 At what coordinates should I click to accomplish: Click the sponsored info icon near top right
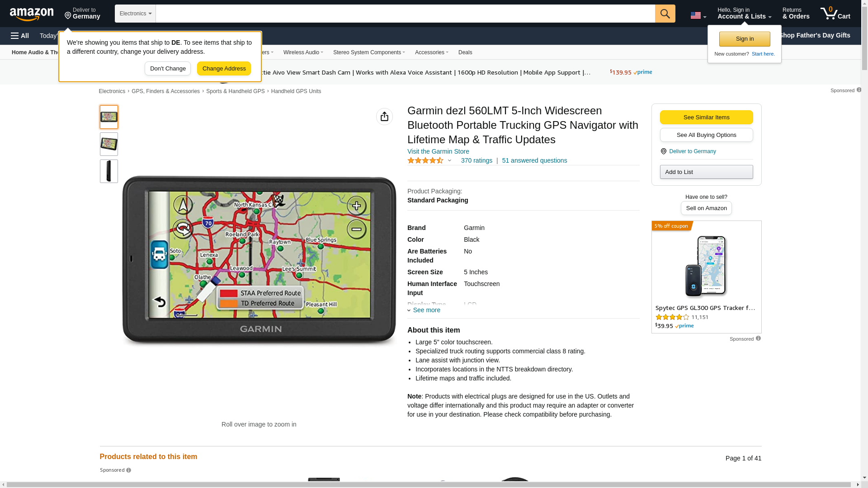tap(859, 90)
